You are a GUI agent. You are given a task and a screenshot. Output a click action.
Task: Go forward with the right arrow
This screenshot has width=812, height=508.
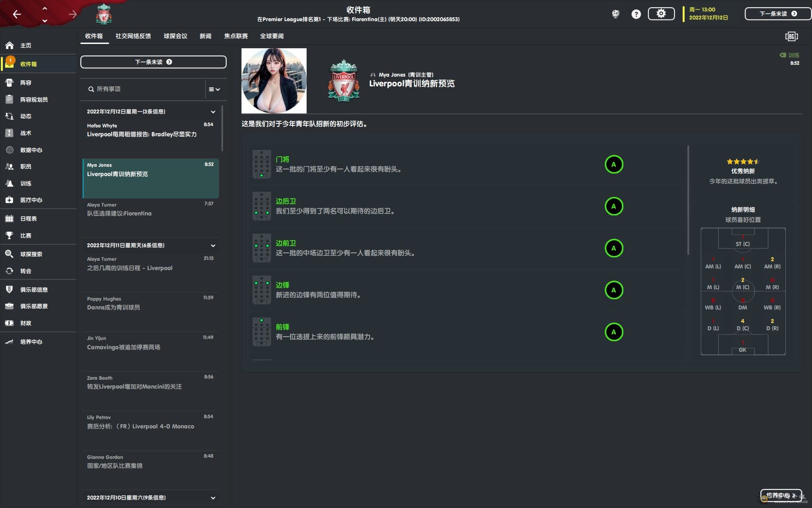(x=73, y=14)
